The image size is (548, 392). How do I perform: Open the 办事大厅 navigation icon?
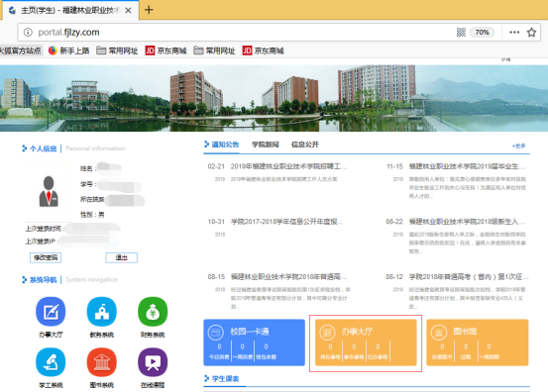click(x=51, y=312)
